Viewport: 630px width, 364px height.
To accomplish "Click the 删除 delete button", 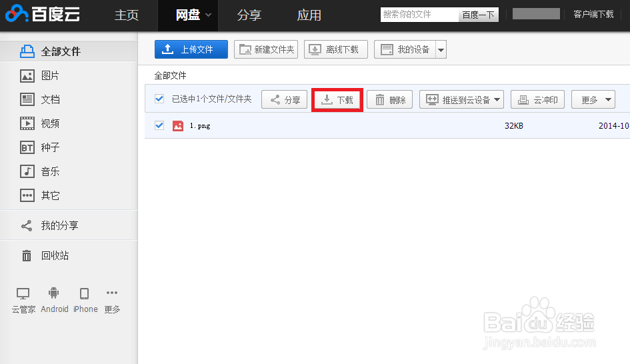I will click(390, 99).
